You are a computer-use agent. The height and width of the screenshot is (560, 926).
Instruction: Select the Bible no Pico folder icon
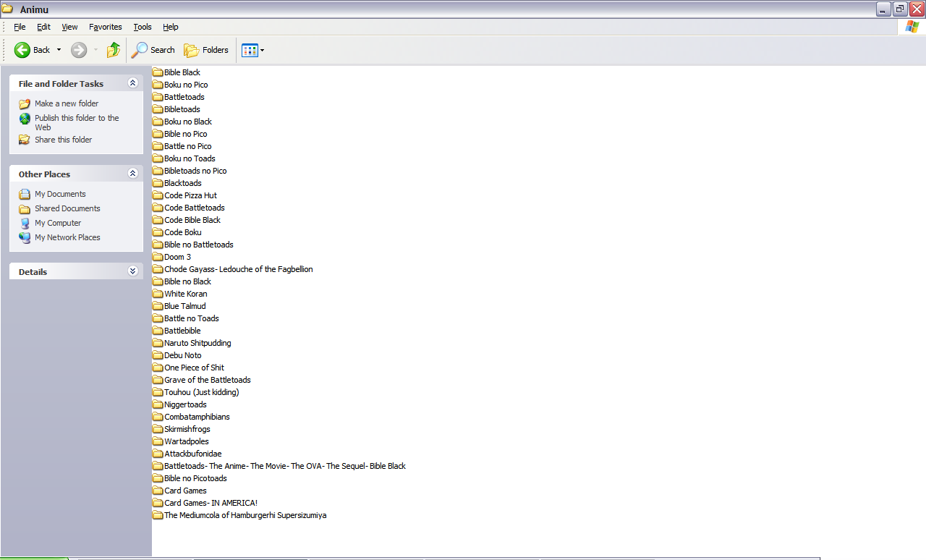tap(158, 134)
